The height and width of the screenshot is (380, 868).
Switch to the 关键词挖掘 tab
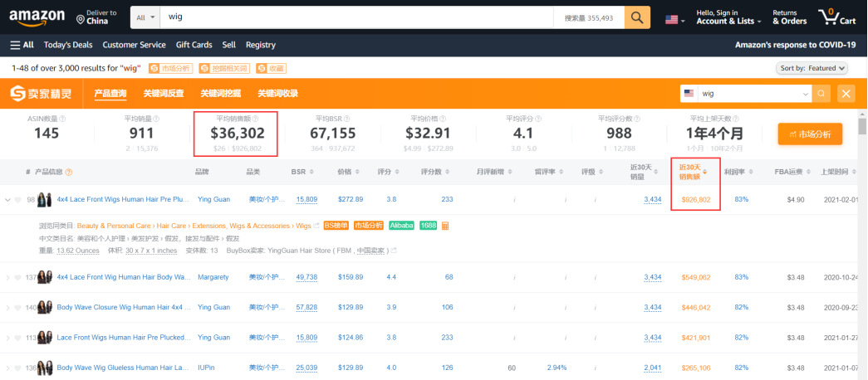[220, 94]
